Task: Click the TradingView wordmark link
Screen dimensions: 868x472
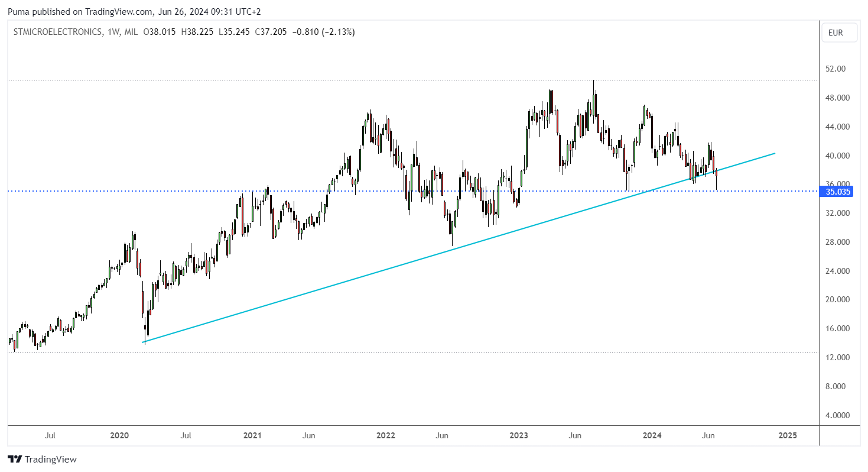Action: 51,459
